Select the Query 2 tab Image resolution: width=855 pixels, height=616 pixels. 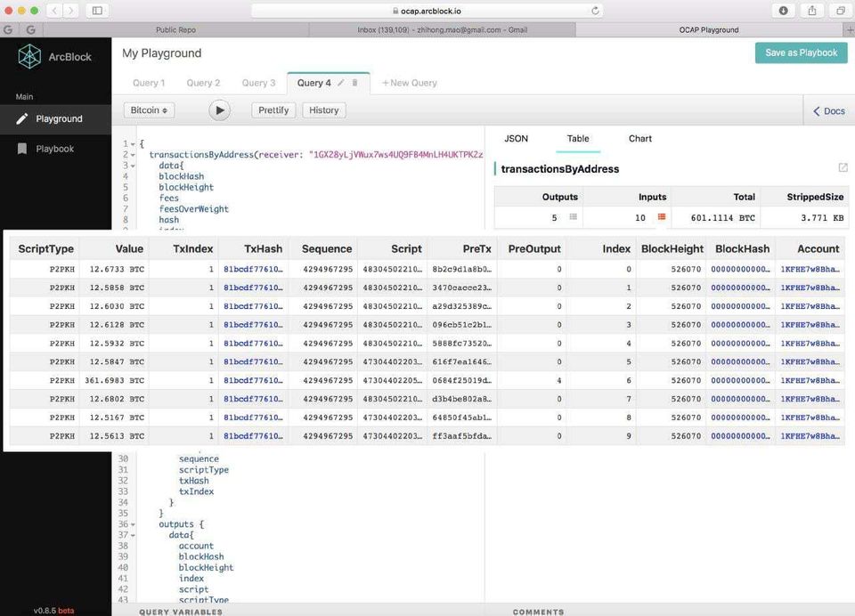tap(203, 83)
